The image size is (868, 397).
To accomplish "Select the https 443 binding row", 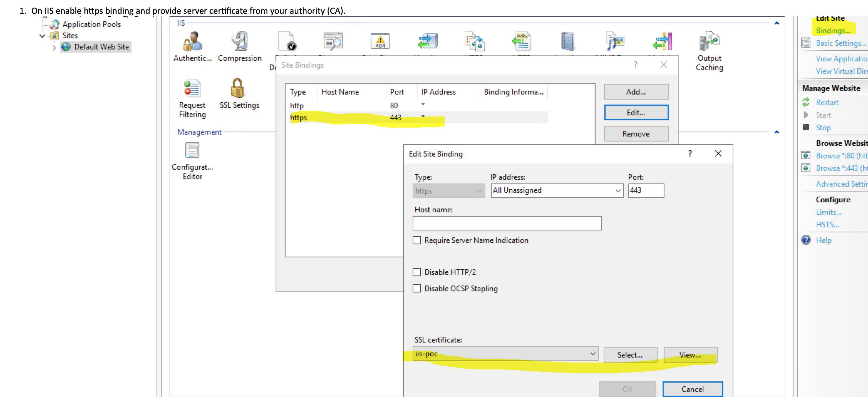I will coord(366,118).
